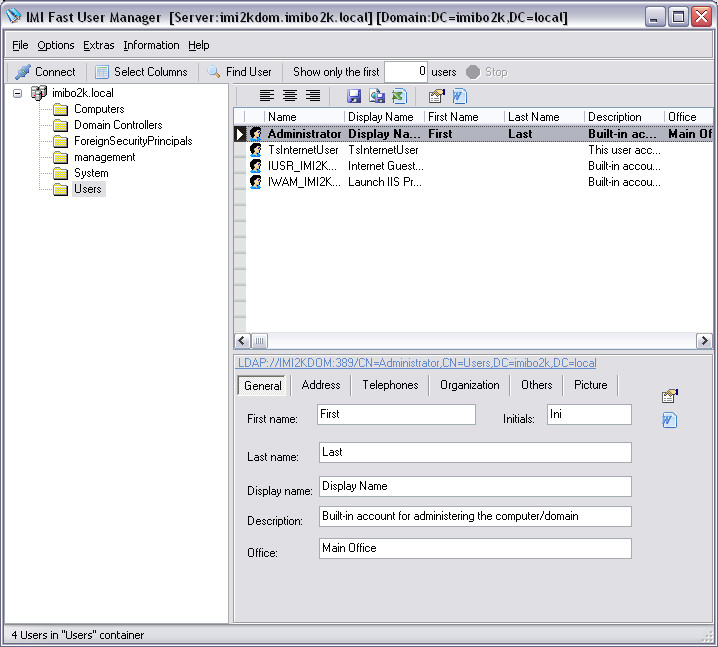This screenshot has height=647, width=718.
Task: Click the user count number field
Action: (406, 72)
